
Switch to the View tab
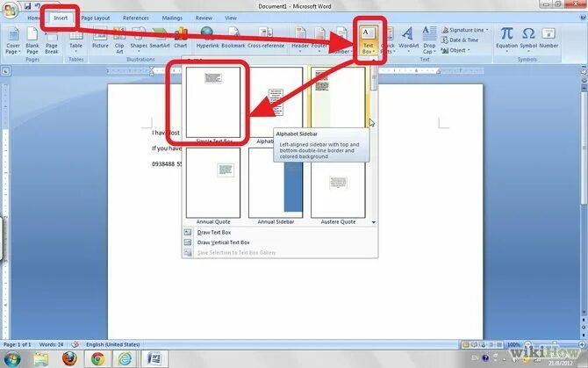tap(231, 18)
